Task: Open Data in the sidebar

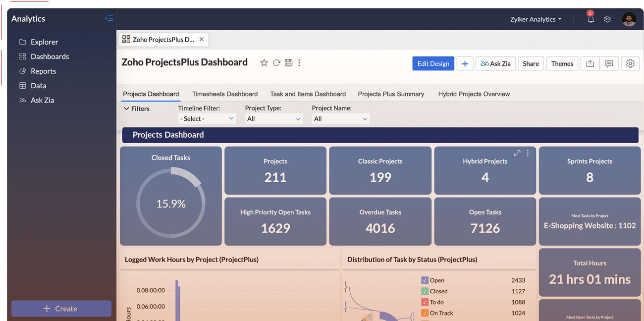Action: 32,86
